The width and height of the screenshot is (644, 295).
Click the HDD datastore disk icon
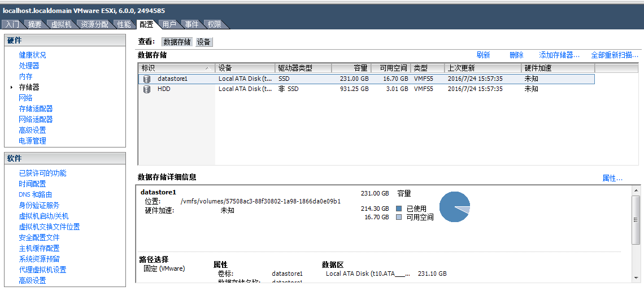147,89
